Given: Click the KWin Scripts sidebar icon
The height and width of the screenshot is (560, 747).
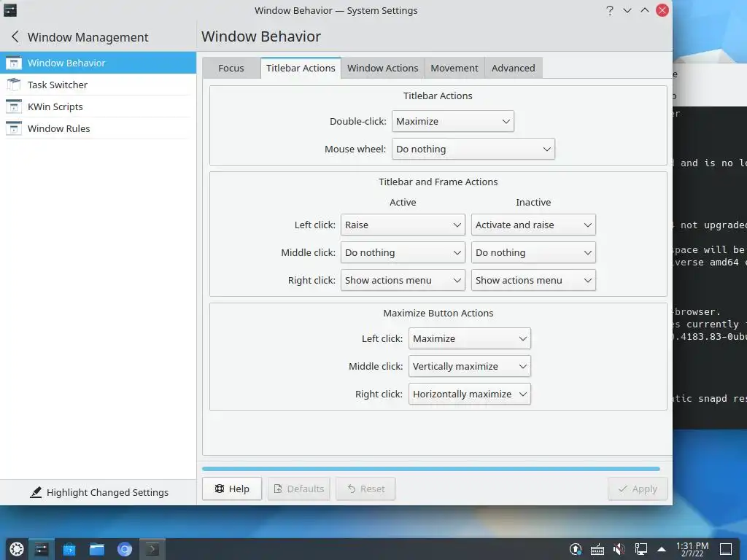Looking at the screenshot, I should point(13,106).
